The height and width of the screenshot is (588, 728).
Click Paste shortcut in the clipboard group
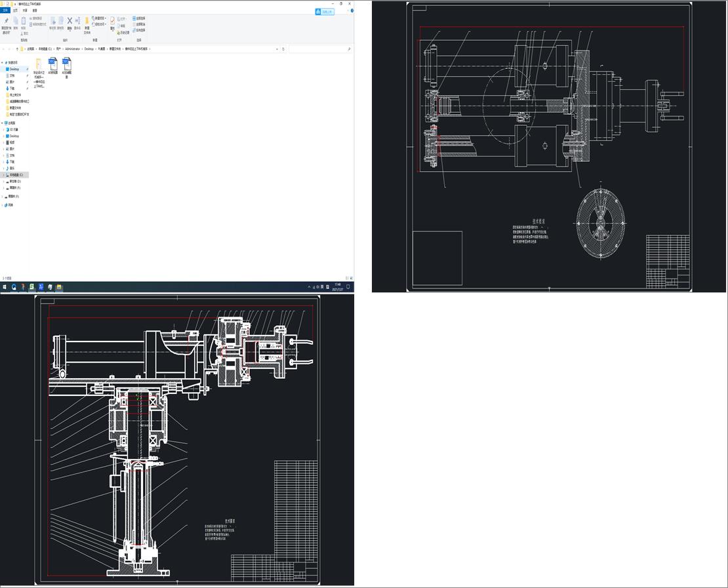click(38, 24)
